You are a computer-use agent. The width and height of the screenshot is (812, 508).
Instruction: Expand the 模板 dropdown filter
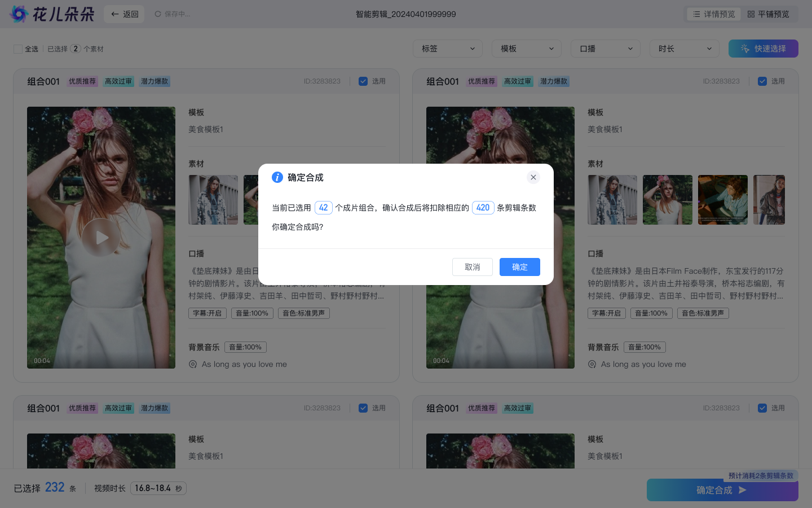coord(527,49)
